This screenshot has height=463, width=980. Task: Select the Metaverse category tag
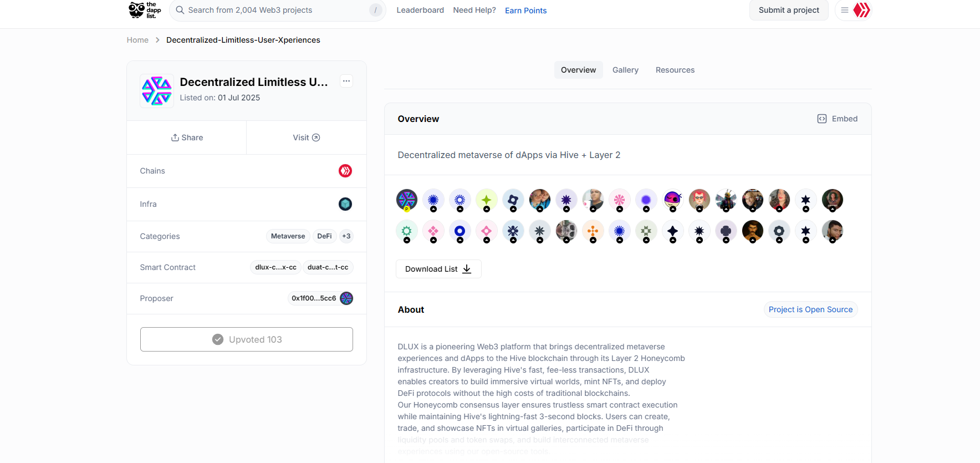point(288,236)
